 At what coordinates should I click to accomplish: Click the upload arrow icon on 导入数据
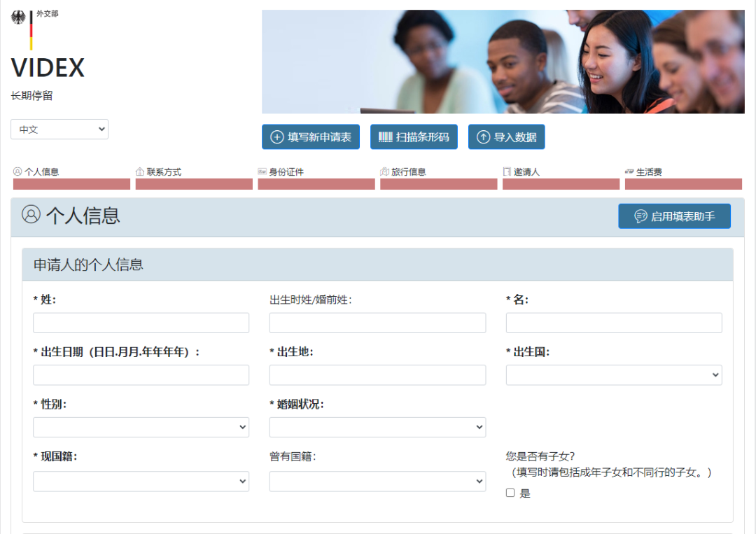[x=483, y=137]
